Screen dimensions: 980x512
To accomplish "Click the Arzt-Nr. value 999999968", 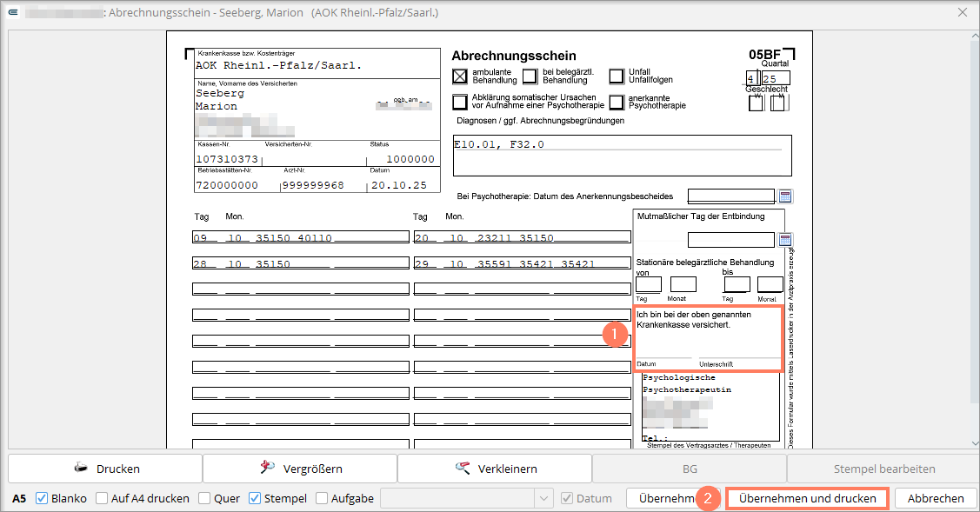I will coord(313,185).
